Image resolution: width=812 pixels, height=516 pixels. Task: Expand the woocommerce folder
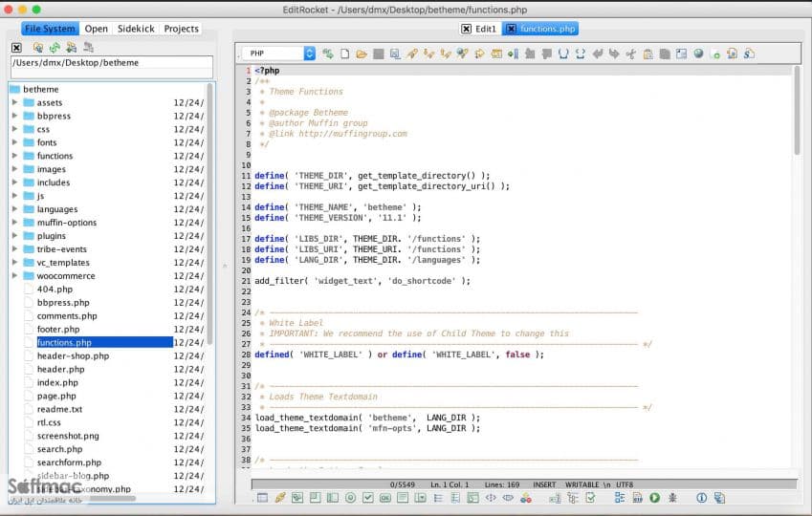pos(15,276)
